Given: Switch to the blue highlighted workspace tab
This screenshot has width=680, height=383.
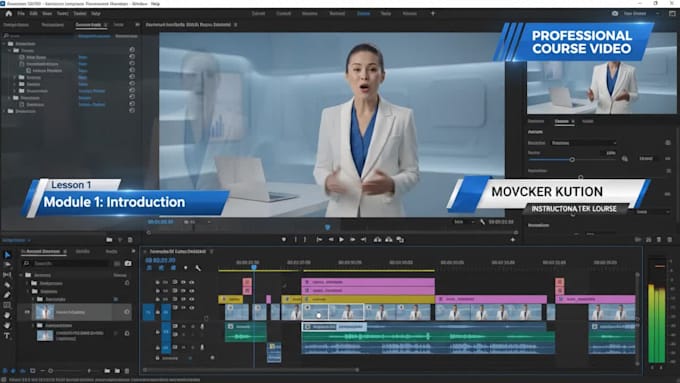Looking at the screenshot, I should coord(363,13).
